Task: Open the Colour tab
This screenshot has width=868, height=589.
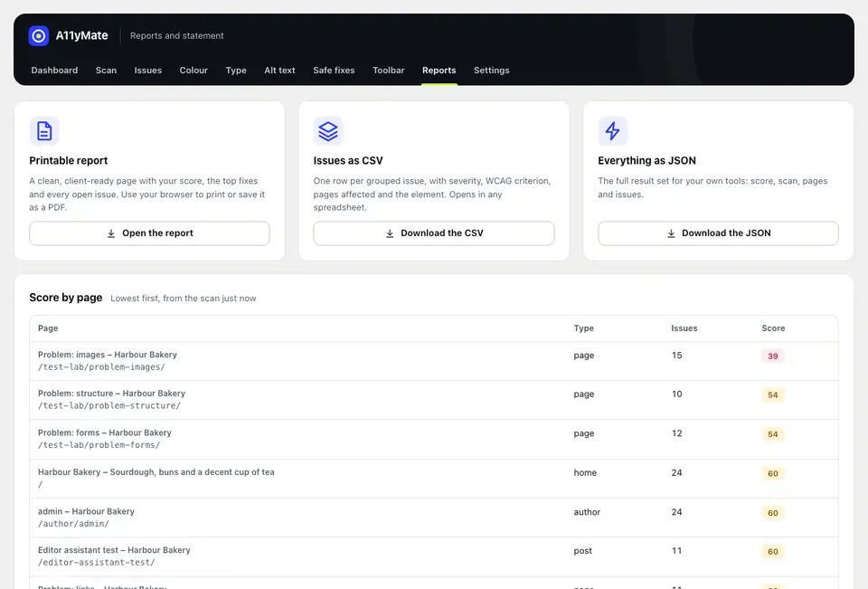Action: point(193,71)
